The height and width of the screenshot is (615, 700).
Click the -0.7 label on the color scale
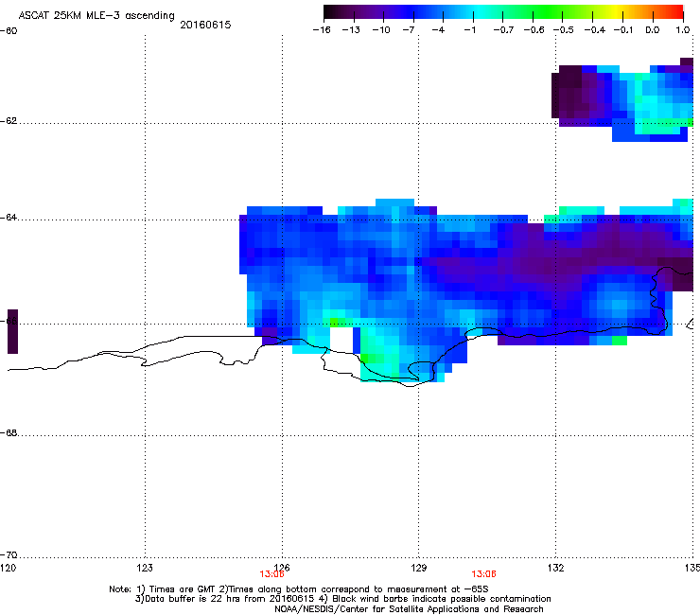click(x=503, y=30)
